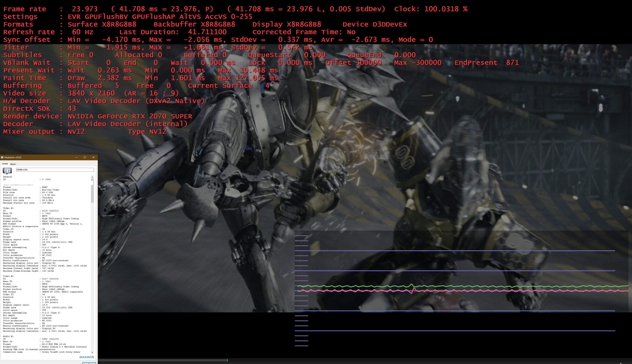Click the MediaInfo vertical scrollbar thumb
The height and width of the screenshot is (364, 632).
click(x=92, y=192)
